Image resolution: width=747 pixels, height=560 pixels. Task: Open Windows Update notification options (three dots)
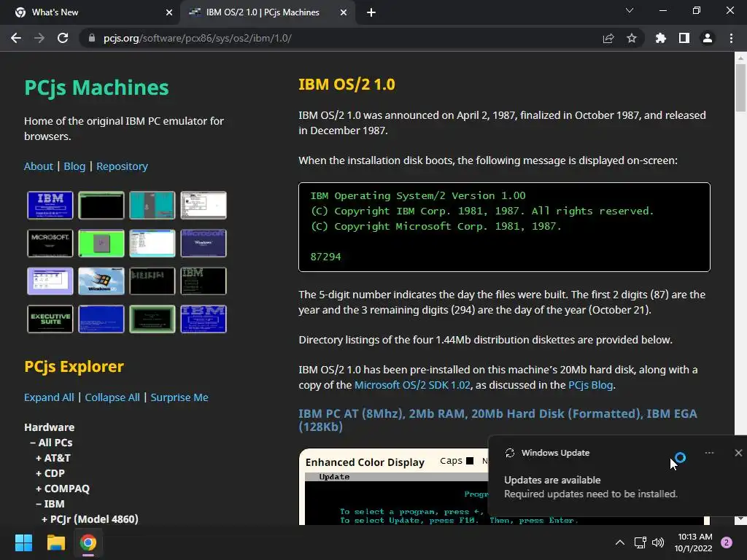pos(709,453)
